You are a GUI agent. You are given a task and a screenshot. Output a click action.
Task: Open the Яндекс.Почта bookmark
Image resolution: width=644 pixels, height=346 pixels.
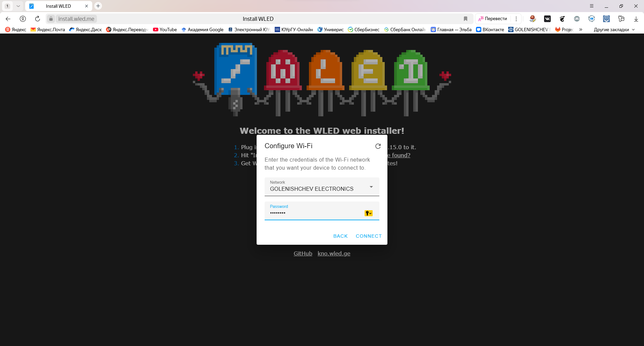(x=48, y=30)
